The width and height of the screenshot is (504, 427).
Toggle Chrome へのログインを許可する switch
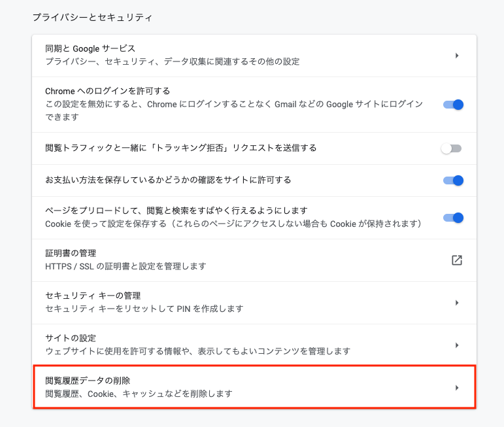pos(453,105)
